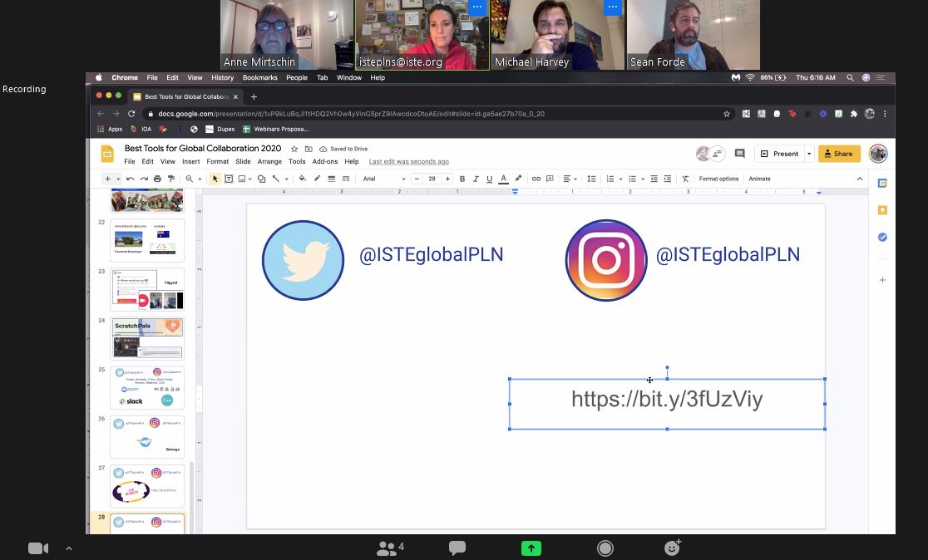This screenshot has width=928, height=560.
Task: Click the font size field showing 28
Action: [x=432, y=179]
